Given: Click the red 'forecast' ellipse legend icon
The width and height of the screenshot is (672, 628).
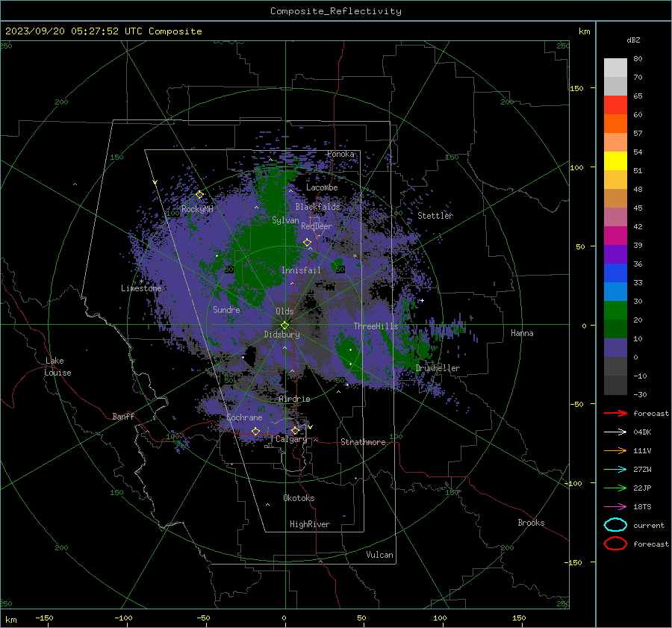Looking at the screenshot, I should tap(615, 544).
